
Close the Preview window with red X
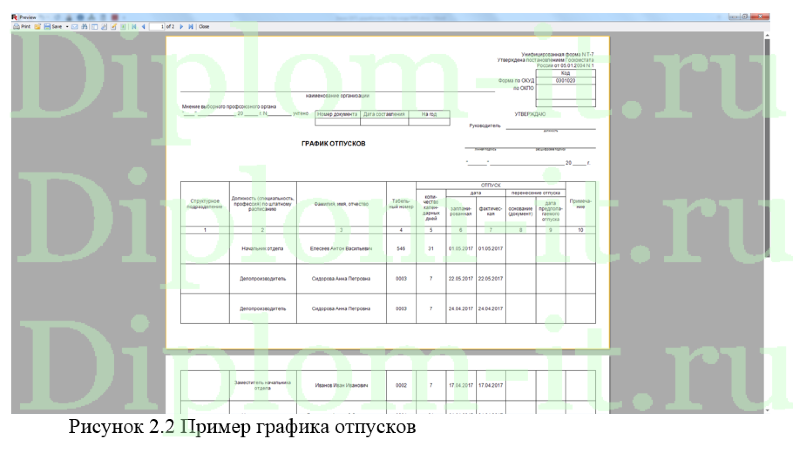pyautogui.click(x=760, y=17)
